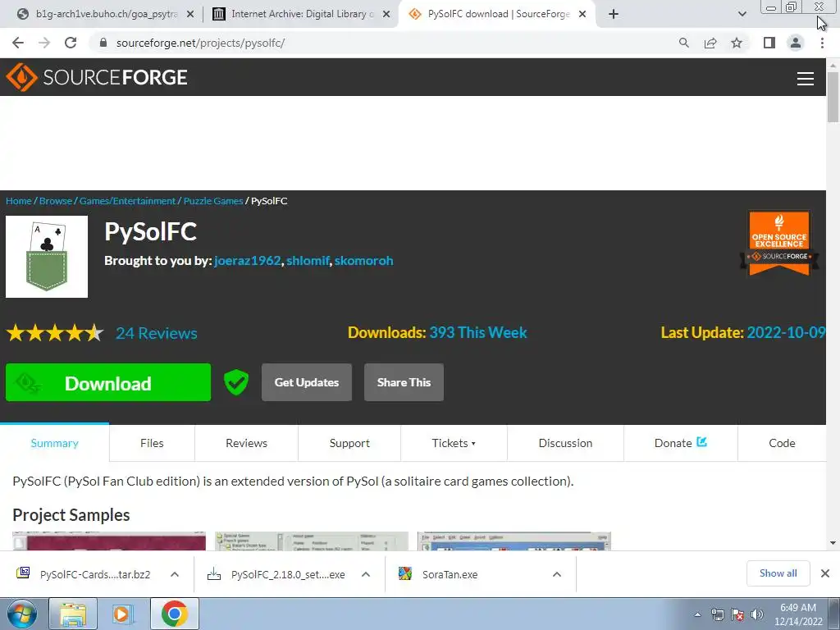
Task: Select the Summary tab
Action: [55, 443]
